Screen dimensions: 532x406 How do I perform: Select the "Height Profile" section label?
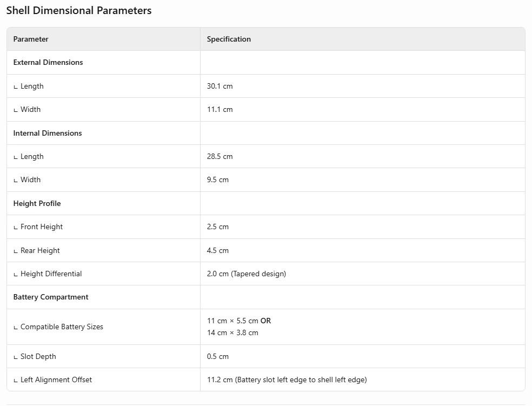37,203
